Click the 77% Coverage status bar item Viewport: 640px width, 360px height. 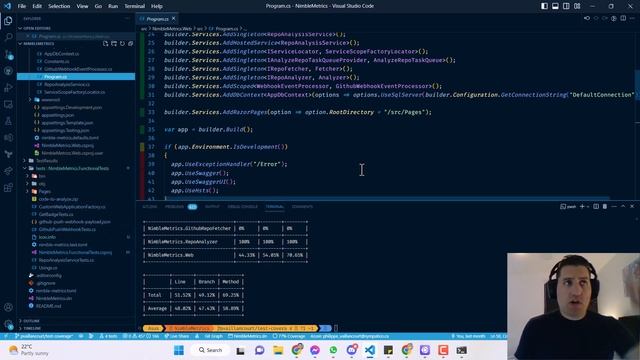tap(289, 336)
